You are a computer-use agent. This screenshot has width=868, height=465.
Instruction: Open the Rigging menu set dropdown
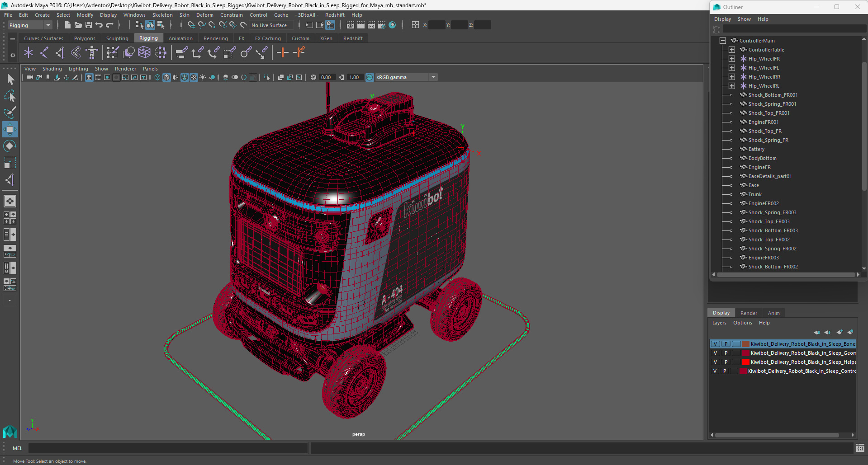30,25
